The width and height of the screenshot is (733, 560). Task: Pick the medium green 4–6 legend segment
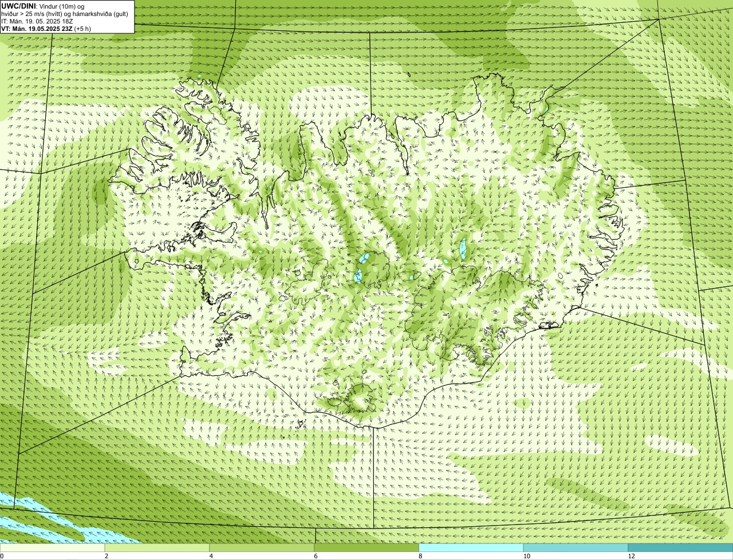[262, 548]
